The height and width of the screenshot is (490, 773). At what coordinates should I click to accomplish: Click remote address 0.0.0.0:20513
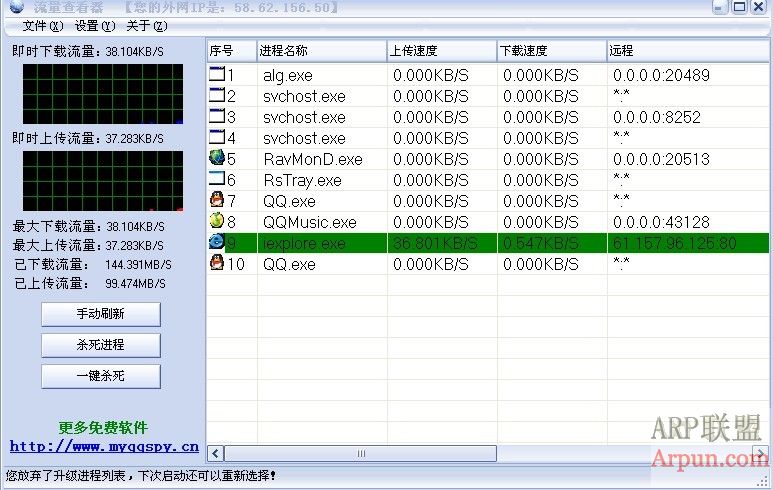[661, 159]
